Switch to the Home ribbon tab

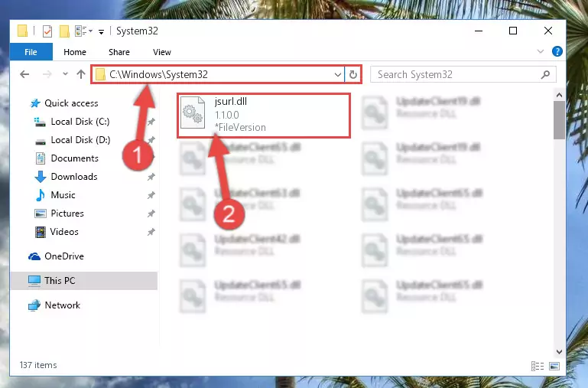(75, 52)
